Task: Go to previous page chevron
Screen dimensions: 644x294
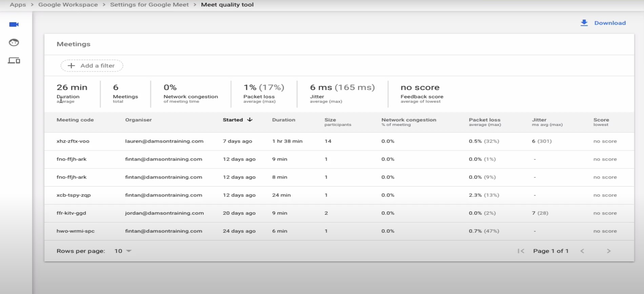Action: tap(582, 251)
